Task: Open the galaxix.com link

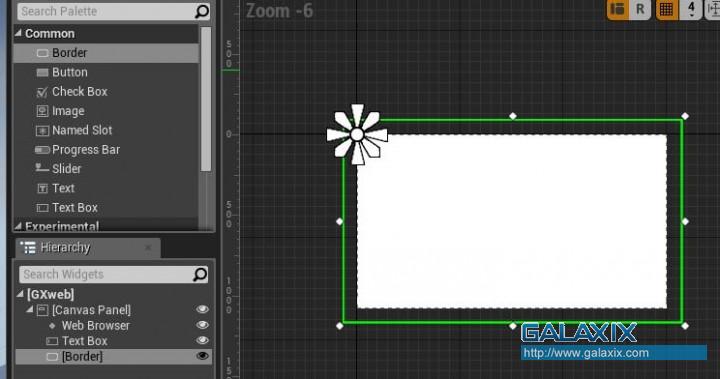Action: 586,353
